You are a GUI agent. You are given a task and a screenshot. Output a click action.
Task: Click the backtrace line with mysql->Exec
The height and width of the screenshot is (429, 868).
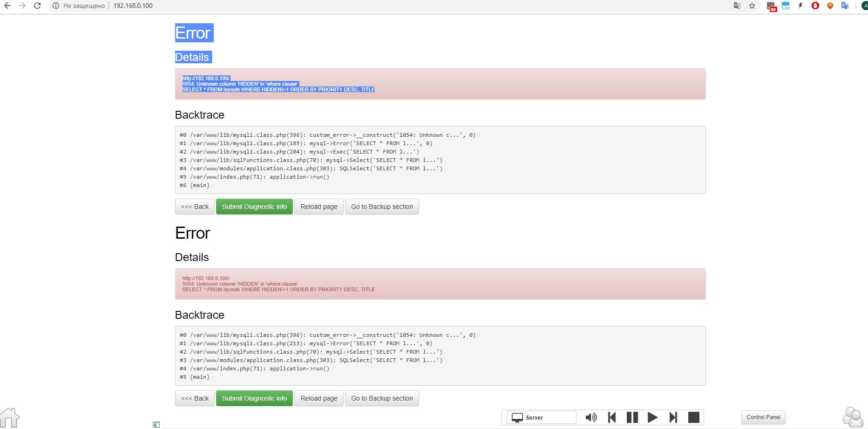pyautogui.click(x=299, y=152)
